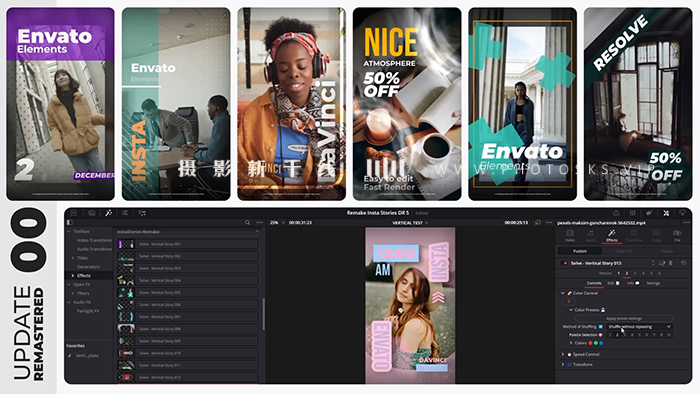Click the Quick Export icon
The image size is (700, 394).
pos(617,213)
